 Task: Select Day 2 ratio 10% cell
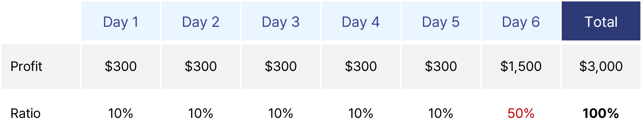[x=201, y=113]
